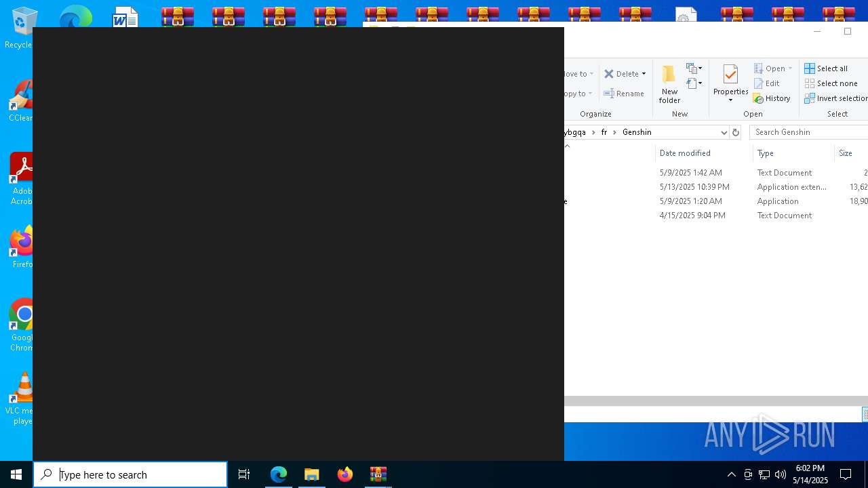Image resolution: width=868 pixels, height=488 pixels.
Task: Open the Word document desktop icon
Action: tap(125, 17)
